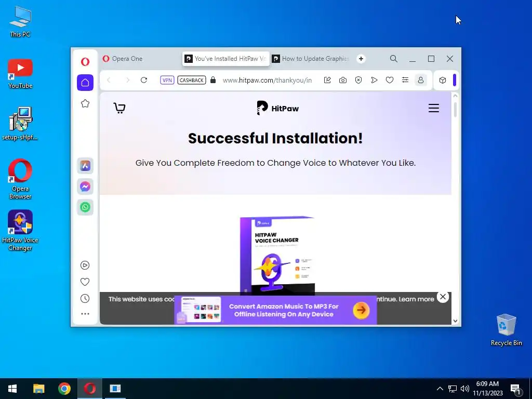Select the setup-sHpf installer icon
Viewport: 532px width, 399px height.
20,124
